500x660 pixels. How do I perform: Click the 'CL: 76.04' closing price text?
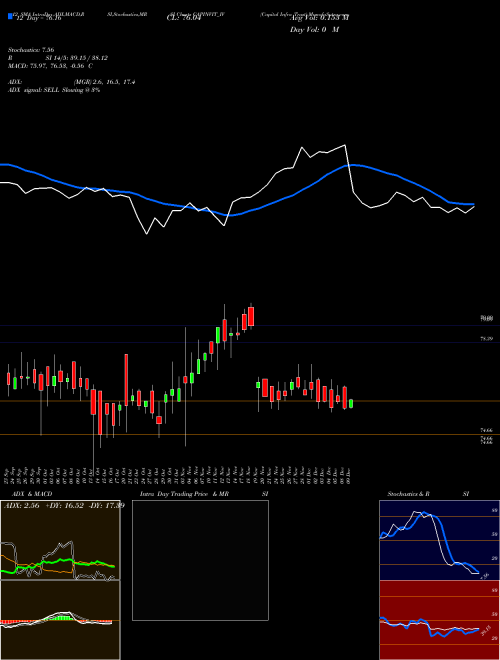[x=184, y=18]
